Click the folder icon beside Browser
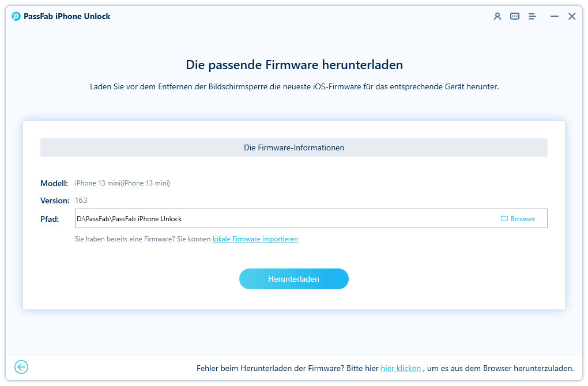Screen dimensions: 588x386 click(x=504, y=219)
